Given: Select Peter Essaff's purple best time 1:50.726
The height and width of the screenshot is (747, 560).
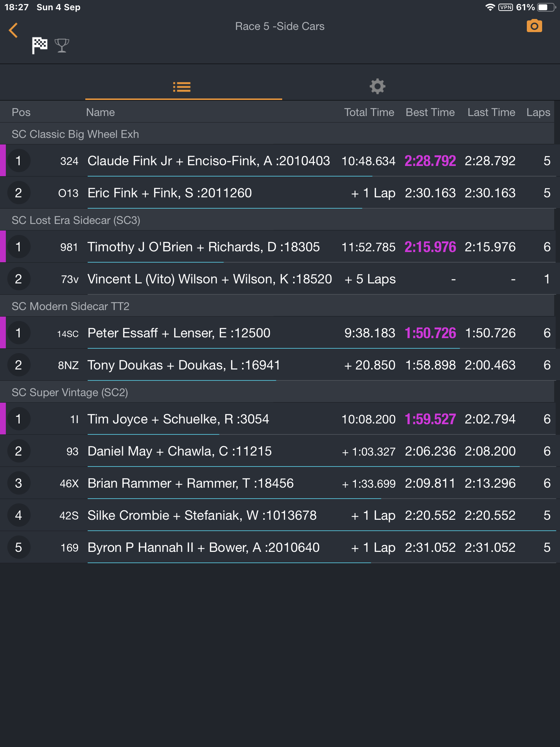Looking at the screenshot, I should (430, 333).
